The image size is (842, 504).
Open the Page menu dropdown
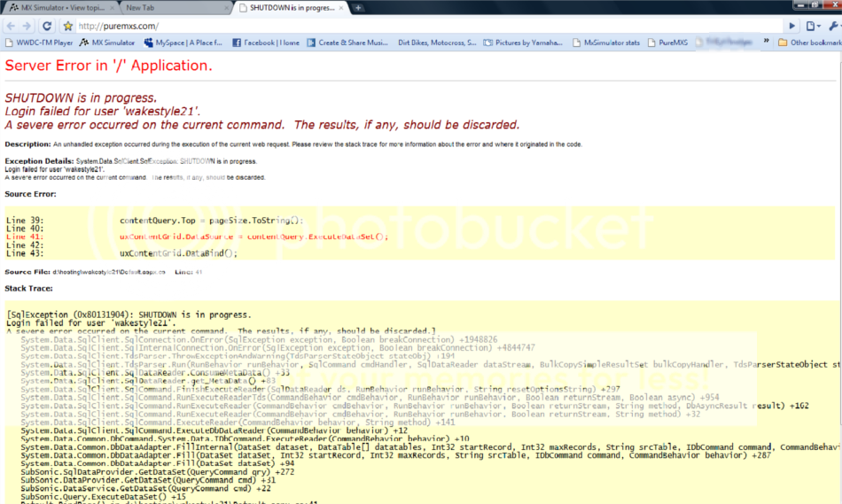pos(815,26)
